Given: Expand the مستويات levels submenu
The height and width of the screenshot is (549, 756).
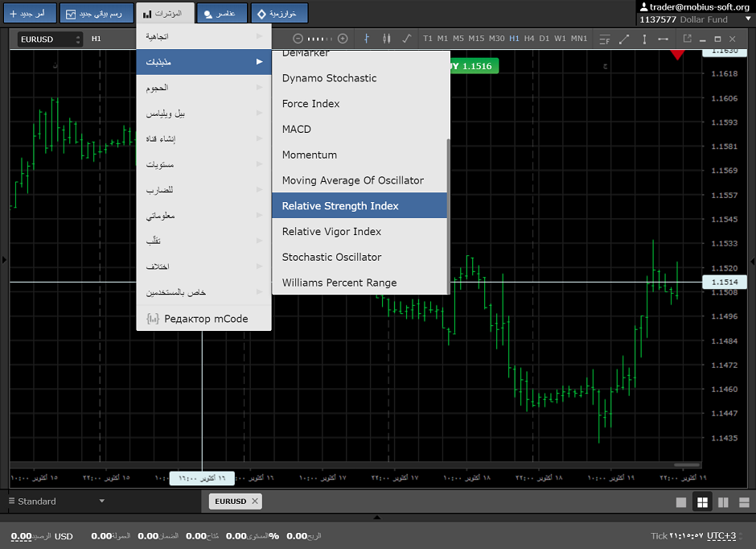Looking at the screenshot, I should click(204, 164).
